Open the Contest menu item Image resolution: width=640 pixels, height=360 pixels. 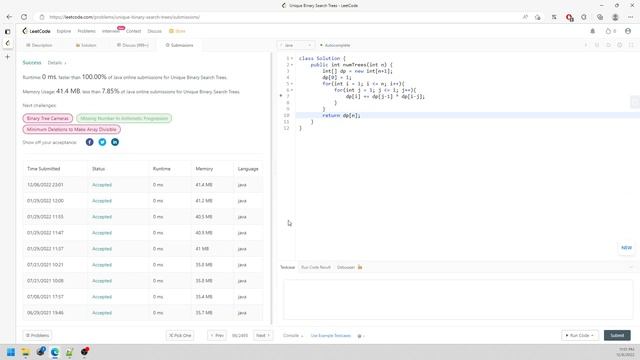pyautogui.click(x=133, y=31)
